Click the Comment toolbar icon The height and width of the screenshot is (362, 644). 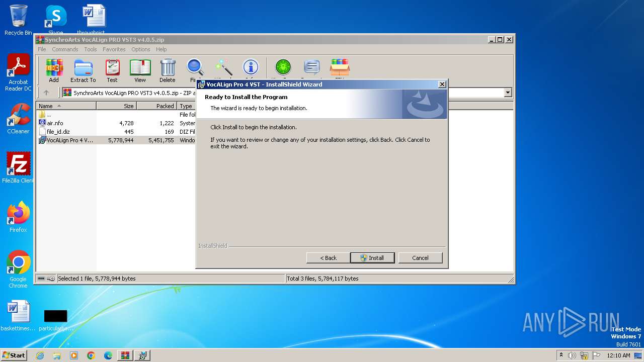tap(312, 68)
